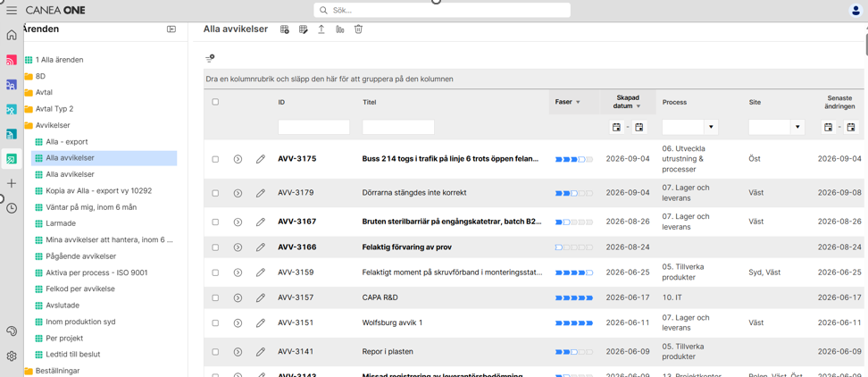Click the trash delete icon
The height and width of the screenshot is (377, 868).
(x=358, y=29)
